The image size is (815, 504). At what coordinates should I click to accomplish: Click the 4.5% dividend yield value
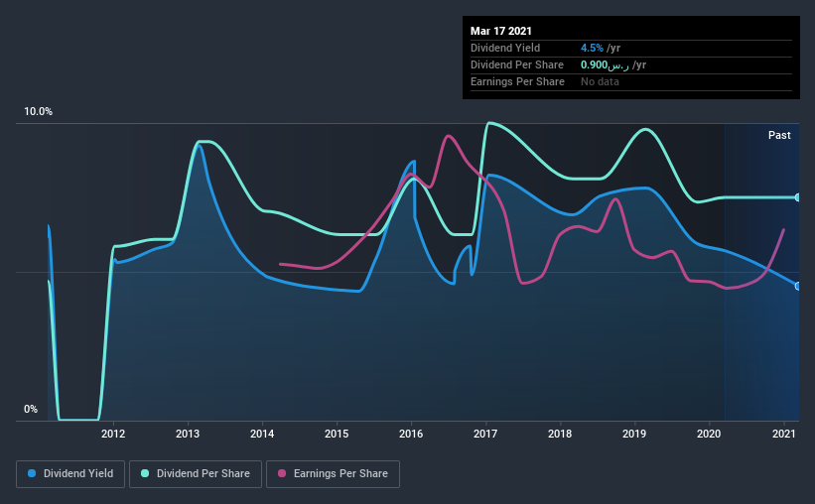point(592,48)
